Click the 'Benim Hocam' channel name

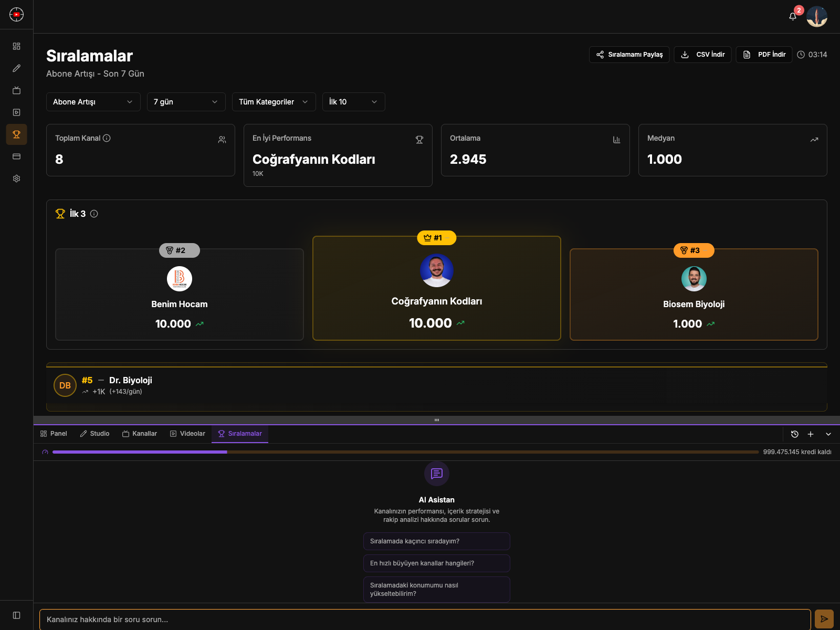[180, 304]
